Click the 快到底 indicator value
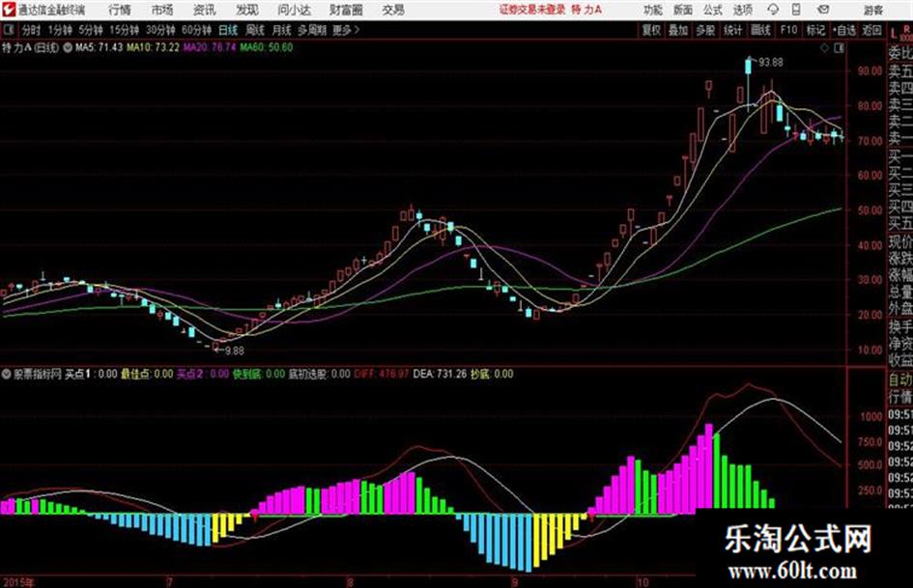The image size is (913, 588). [x=259, y=374]
